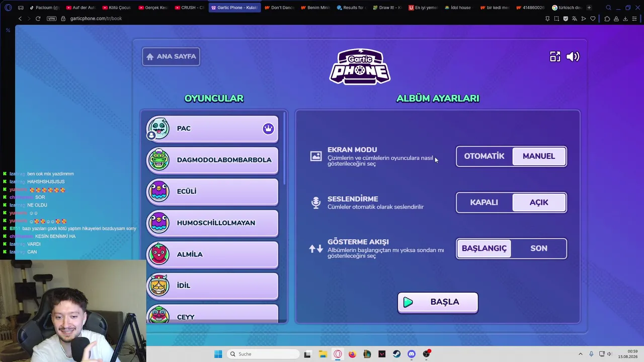The height and width of the screenshot is (362, 644).
Task: Open League of Legends from the taskbar
Action: (x=367, y=354)
